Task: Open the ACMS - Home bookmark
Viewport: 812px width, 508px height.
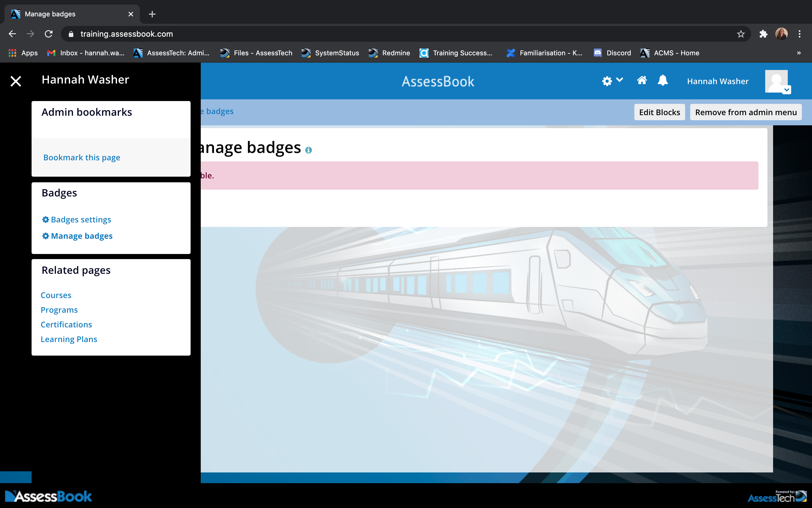Action: tap(670, 53)
